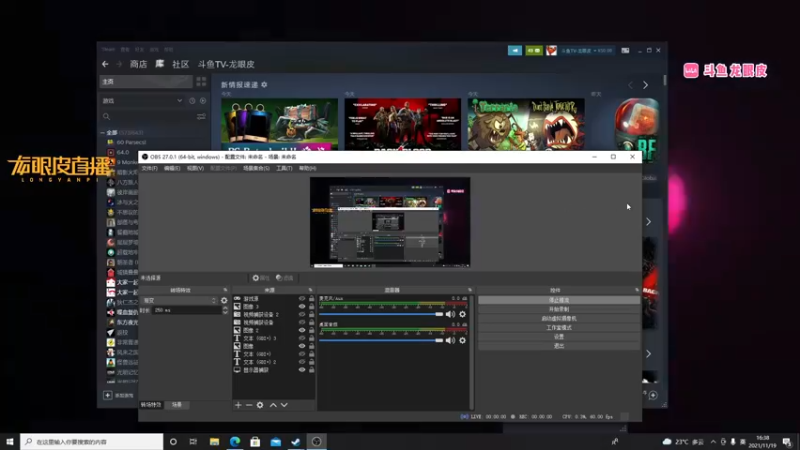800x450 pixels.
Task: Increase the transition duration with the stepper
Action: click(225, 308)
